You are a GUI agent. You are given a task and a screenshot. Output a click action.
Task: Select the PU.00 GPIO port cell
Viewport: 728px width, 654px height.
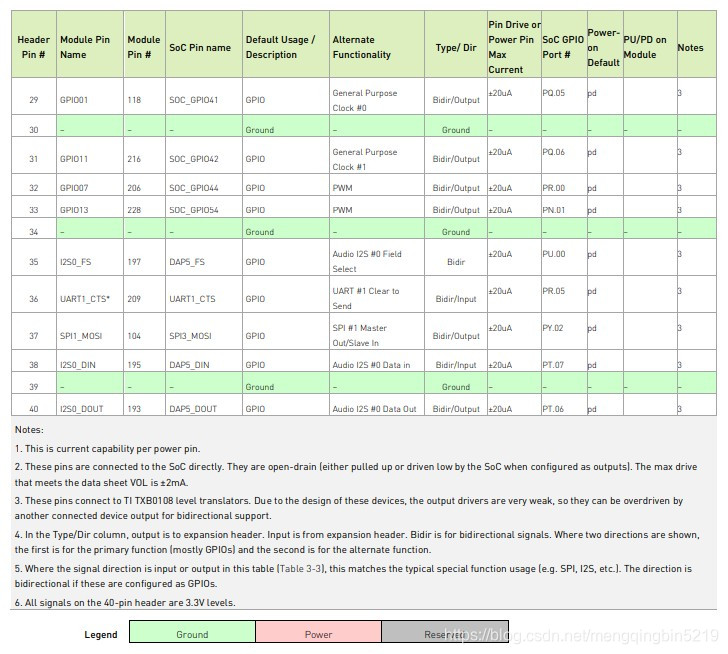(564, 257)
